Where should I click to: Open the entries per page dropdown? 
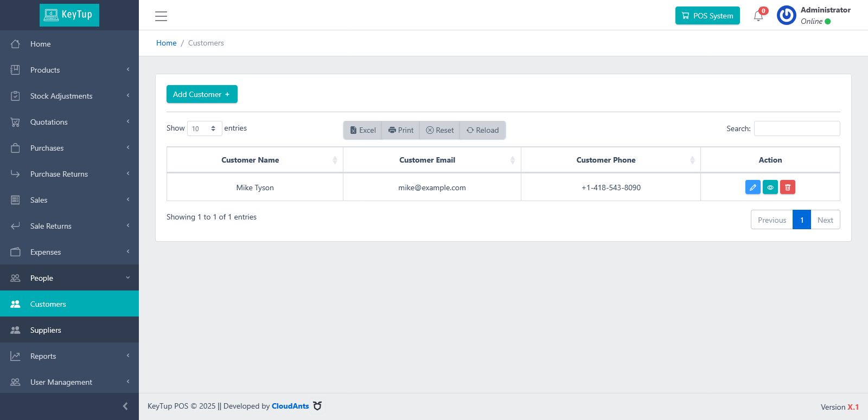(205, 128)
